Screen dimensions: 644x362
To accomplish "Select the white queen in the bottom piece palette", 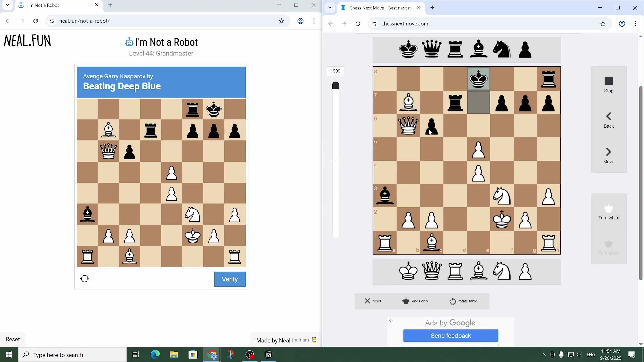I will click(x=432, y=271).
